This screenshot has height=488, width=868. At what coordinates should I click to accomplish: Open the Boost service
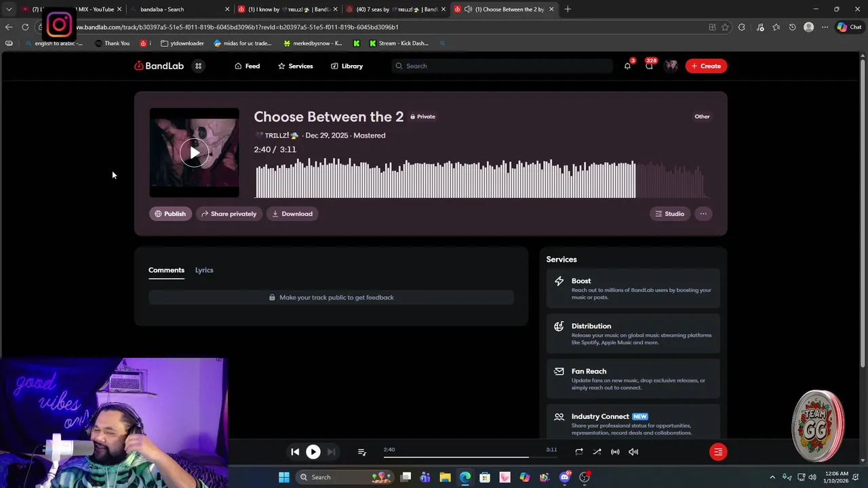(633, 288)
